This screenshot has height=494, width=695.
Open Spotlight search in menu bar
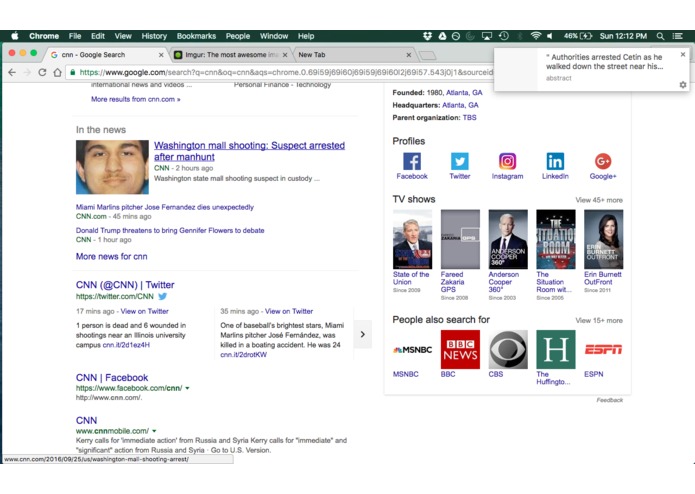tap(660, 36)
